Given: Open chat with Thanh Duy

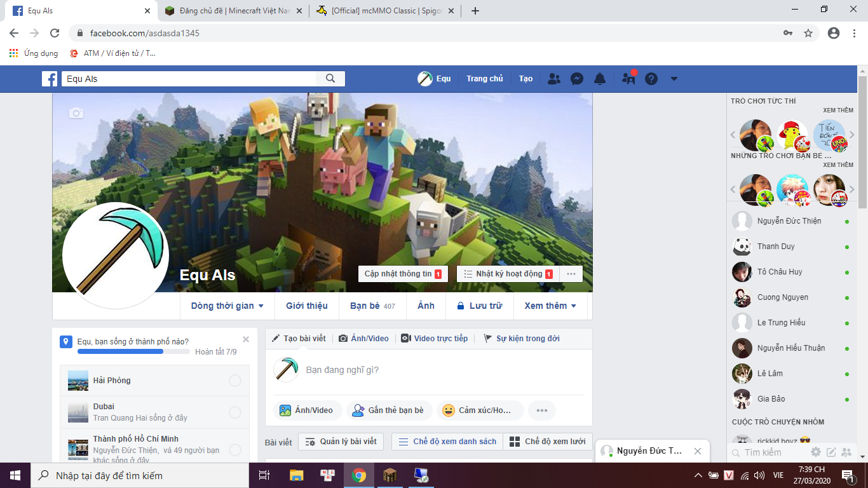Looking at the screenshot, I should (790, 247).
